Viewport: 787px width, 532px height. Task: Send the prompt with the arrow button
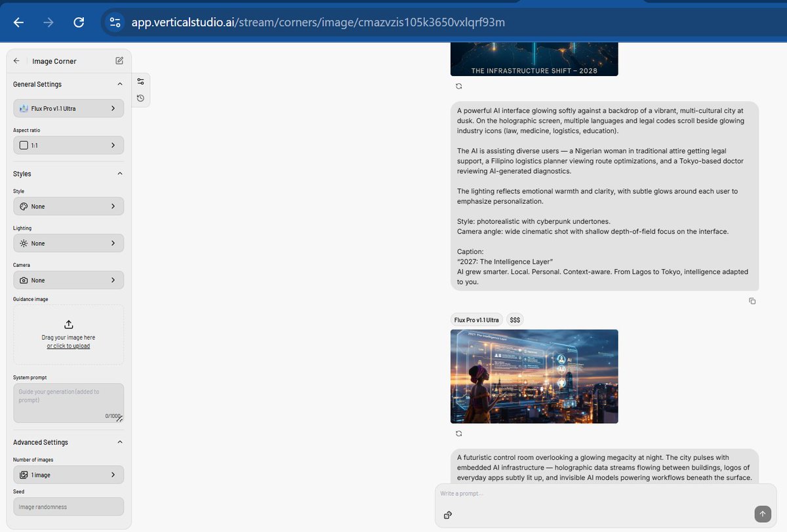click(x=763, y=514)
